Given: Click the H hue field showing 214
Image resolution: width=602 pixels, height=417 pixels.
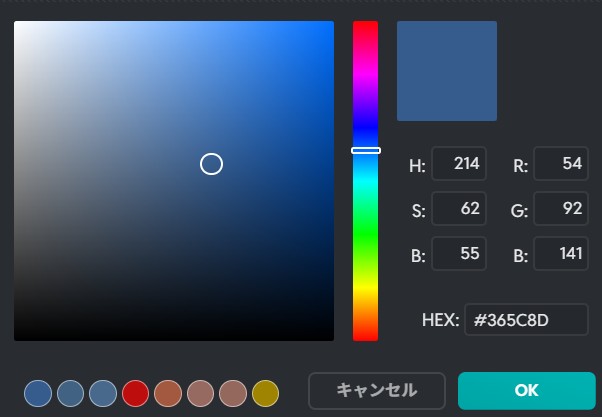Looking at the screenshot, I should coord(459,164).
